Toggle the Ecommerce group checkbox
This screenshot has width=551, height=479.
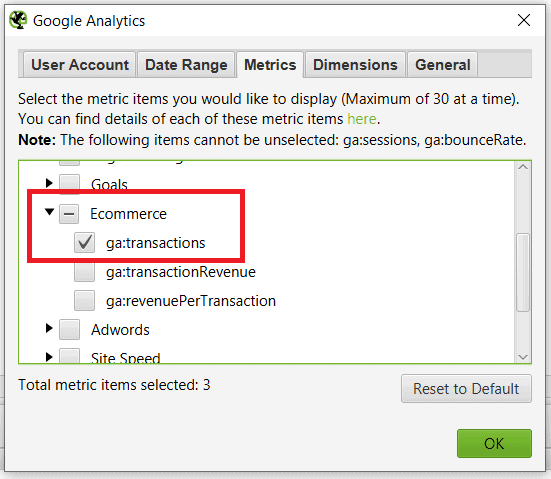click(x=69, y=213)
